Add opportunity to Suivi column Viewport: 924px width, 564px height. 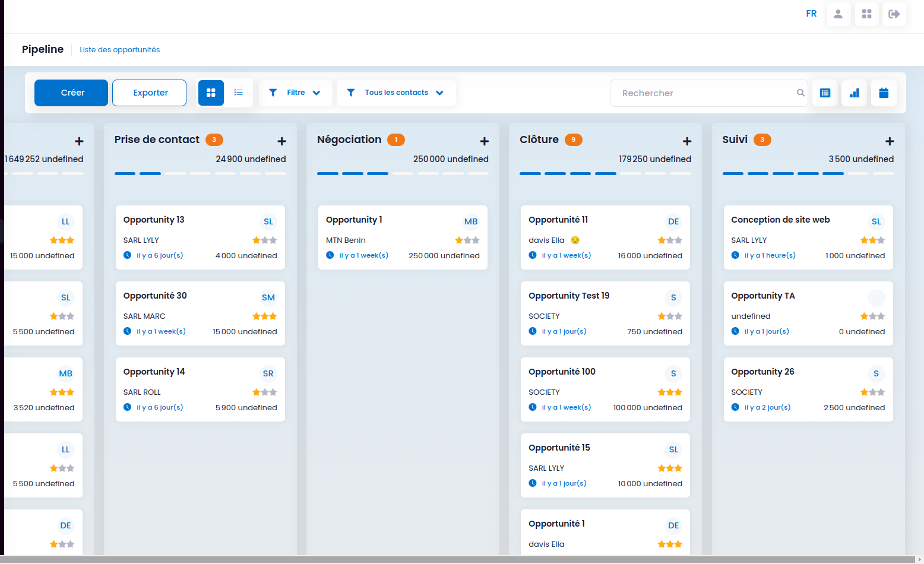point(890,141)
